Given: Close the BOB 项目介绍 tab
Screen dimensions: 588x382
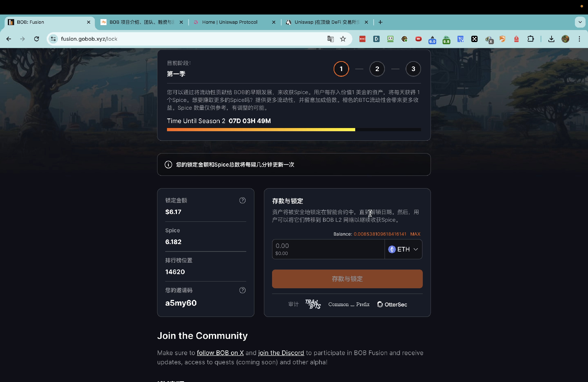Looking at the screenshot, I should [181, 22].
